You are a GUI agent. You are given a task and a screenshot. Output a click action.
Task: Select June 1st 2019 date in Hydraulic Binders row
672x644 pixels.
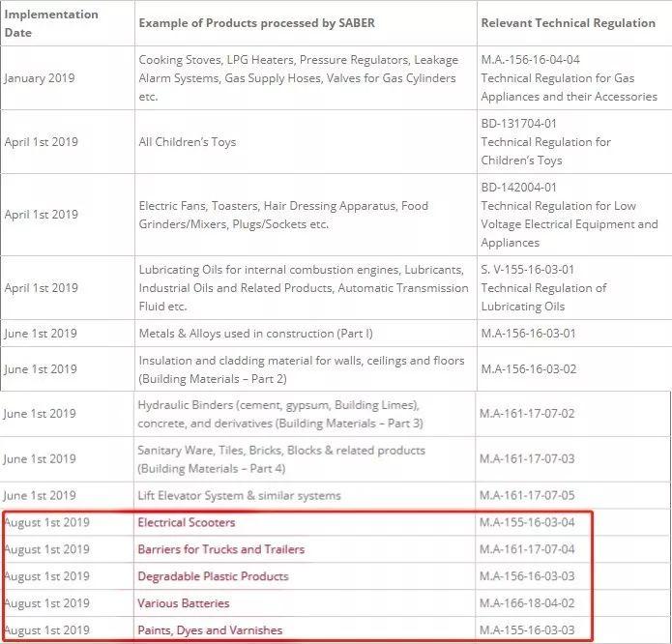click(x=40, y=414)
